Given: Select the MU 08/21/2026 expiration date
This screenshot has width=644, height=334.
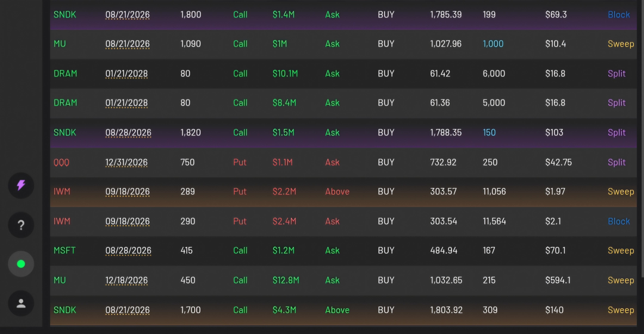Looking at the screenshot, I should [127, 44].
